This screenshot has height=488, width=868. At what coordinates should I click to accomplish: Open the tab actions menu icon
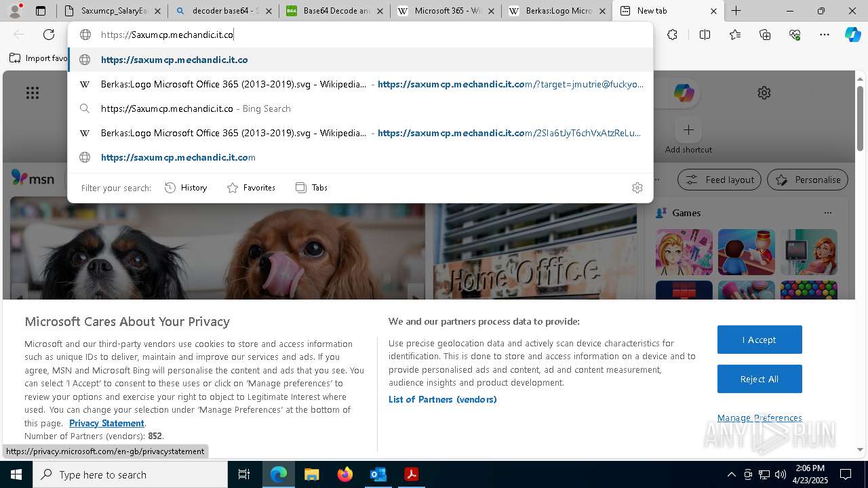tap(41, 11)
